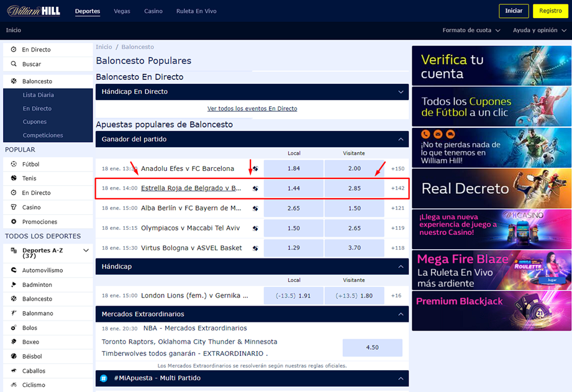The height and width of the screenshot is (392, 572).
Task: Click stats icon beside Anadolu Efes match
Action: pyautogui.click(x=255, y=168)
